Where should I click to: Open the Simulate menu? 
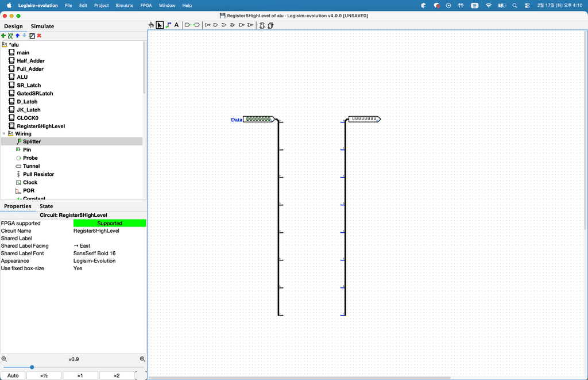(124, 5)
